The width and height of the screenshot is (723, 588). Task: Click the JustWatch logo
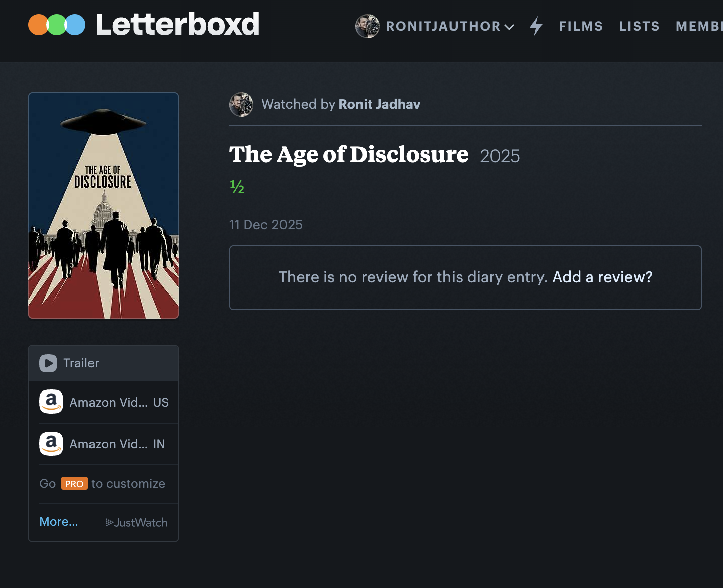[136, 523]
